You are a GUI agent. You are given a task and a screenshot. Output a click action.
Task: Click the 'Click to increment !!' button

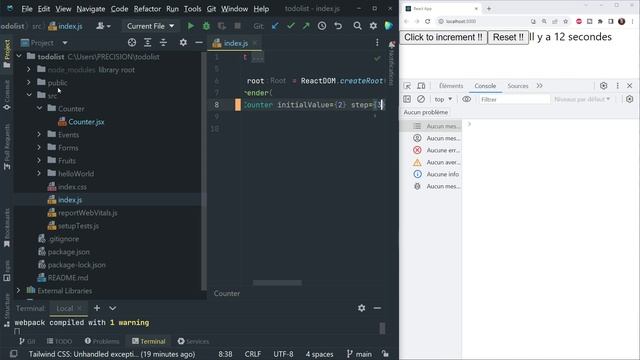point(443,37)
